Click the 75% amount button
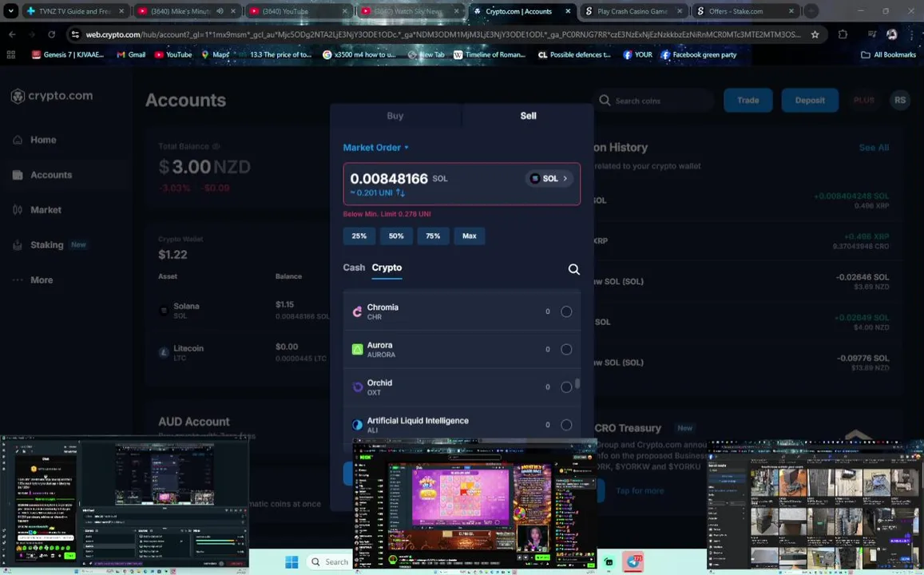This screenshot has height=575, width=924. (433, 236)
